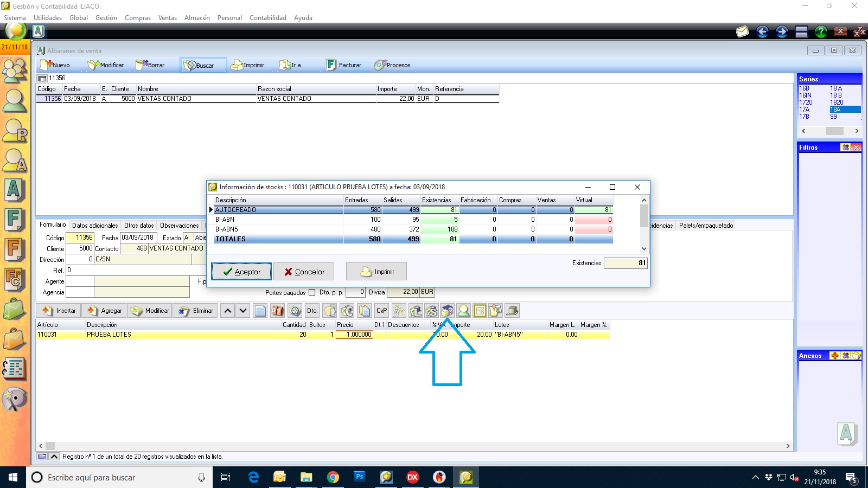
Task: Click the wand and disc sidebar icon
Action: click(15, 399)
